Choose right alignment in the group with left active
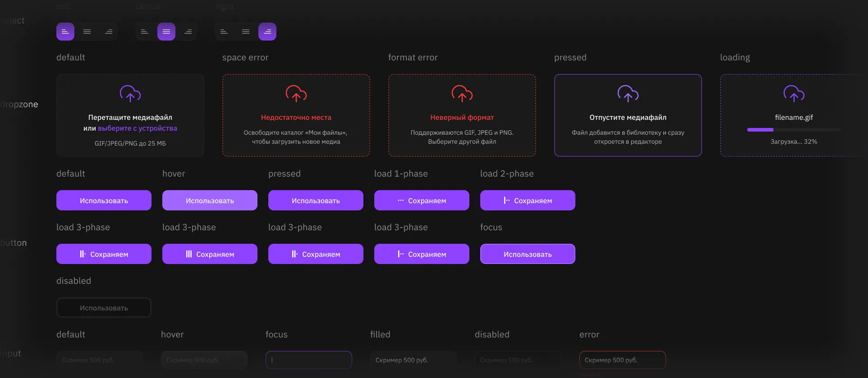868x378 pixels. tap(109, 32)
